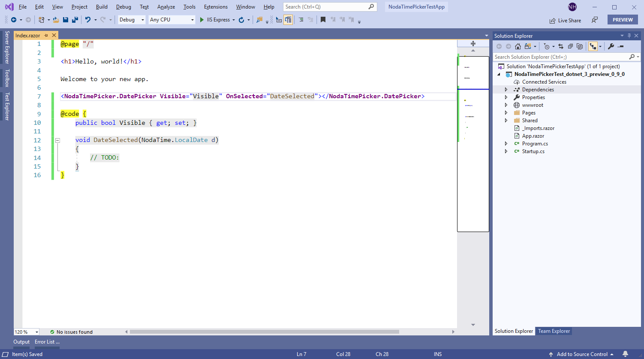Click the Undo icon on the toolbar

88,19
